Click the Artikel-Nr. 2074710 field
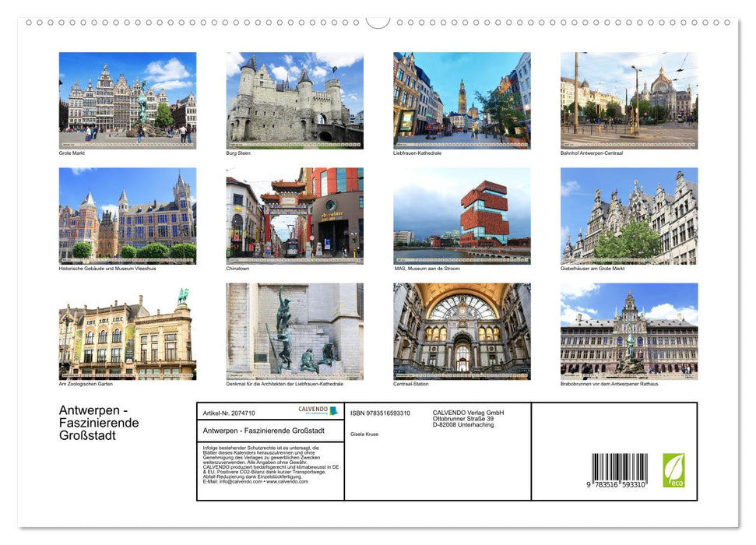This screenshot has height=545, width=756. 229,413
